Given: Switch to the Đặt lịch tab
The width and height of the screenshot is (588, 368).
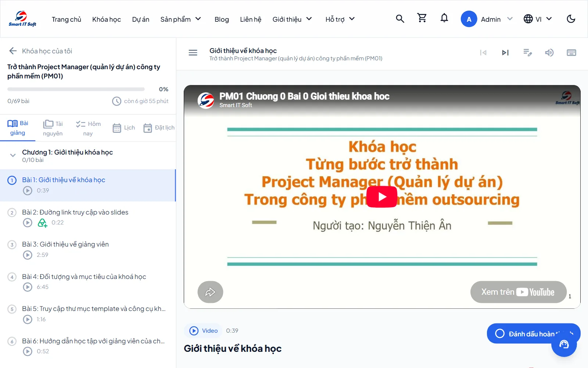Looking at the screenshot, I should (x=159, y=128).
